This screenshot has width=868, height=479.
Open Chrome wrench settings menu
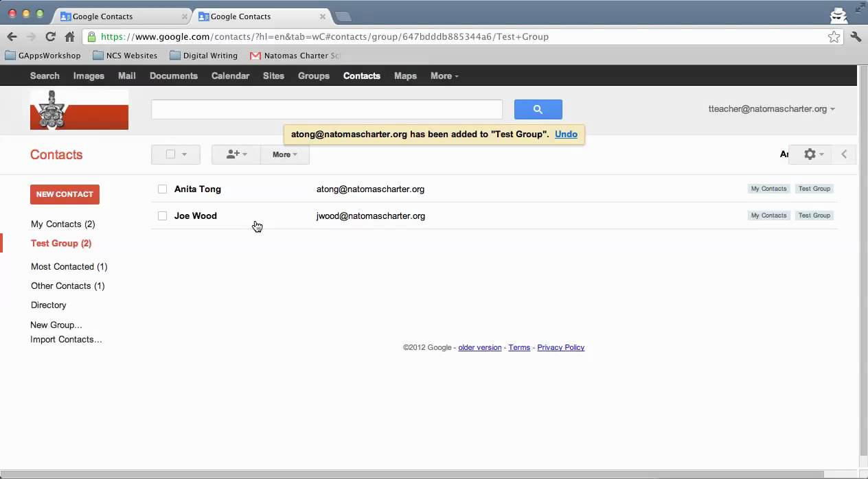tap(856, 37)
